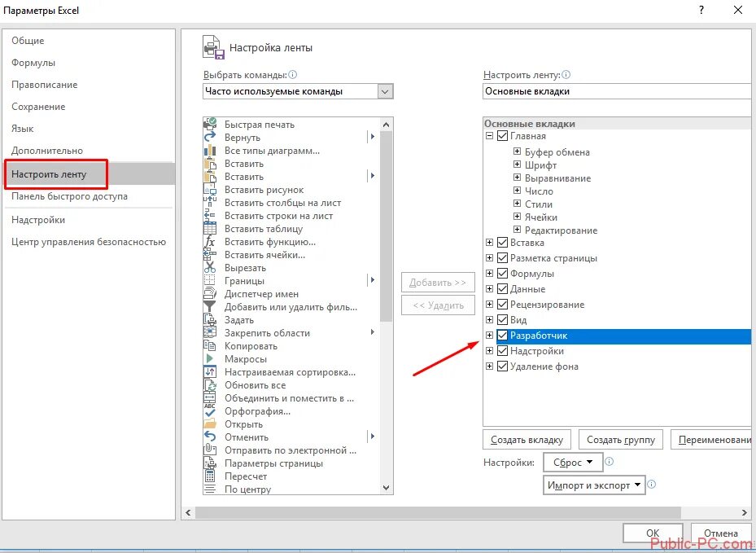Image resolution: width=756 pixels, height=553 pixels.
Task: Choose the Отправить по электронной почте icon
Action: (x=210, y=450)
